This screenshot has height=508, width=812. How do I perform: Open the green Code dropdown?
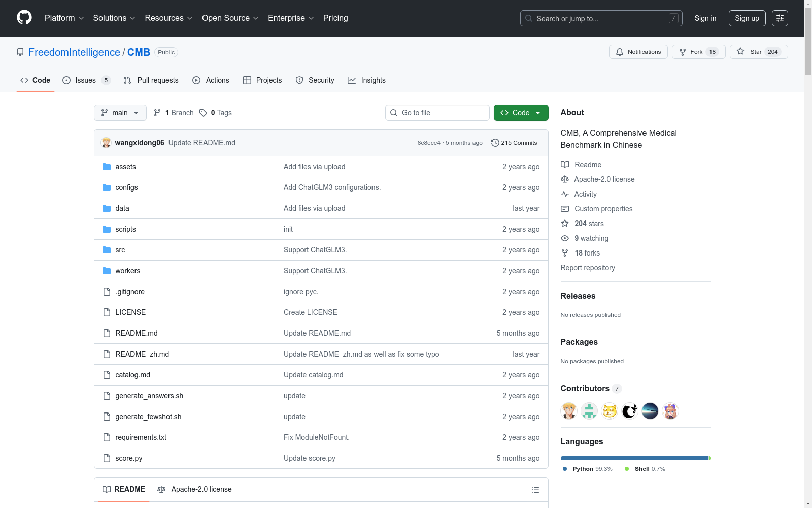[521, 113]
